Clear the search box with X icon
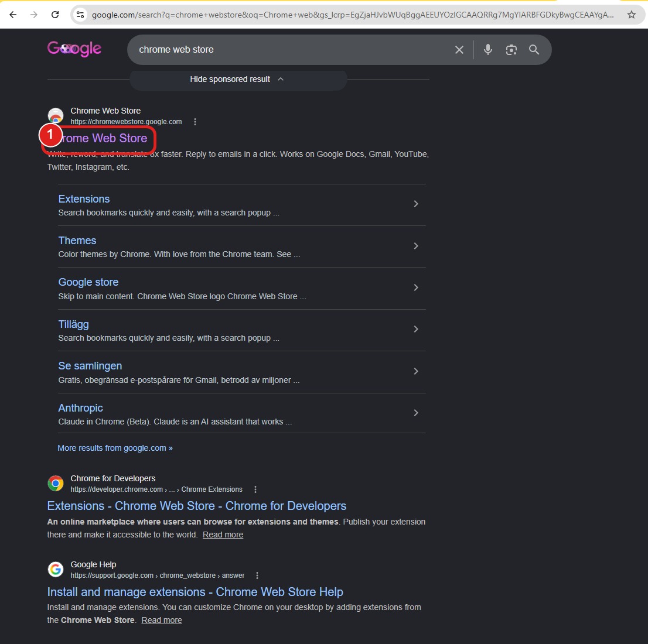The width and height of the screenshot is (648, 644). [459, 50]
